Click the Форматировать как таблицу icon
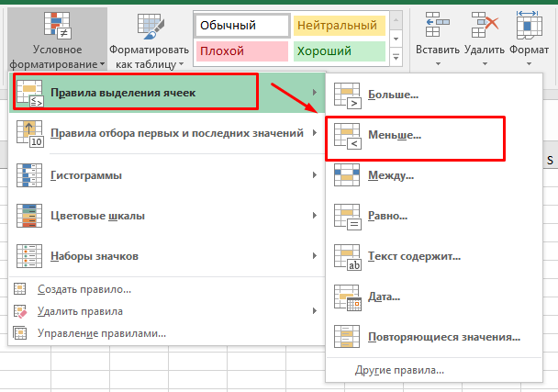 tap(151, 27)
